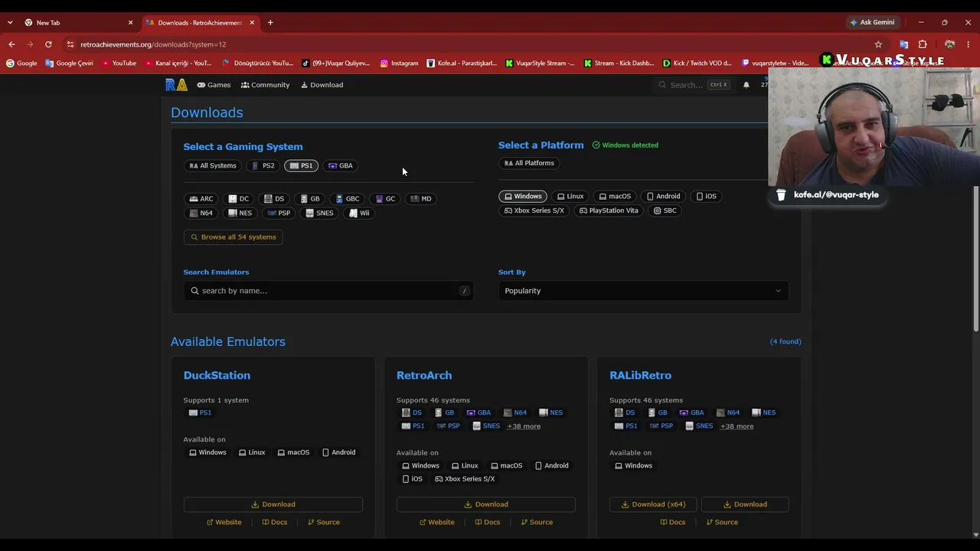Click Ask Gemini button
The width and height of the screenshot is (980, 551).
(x=872, y=22)
